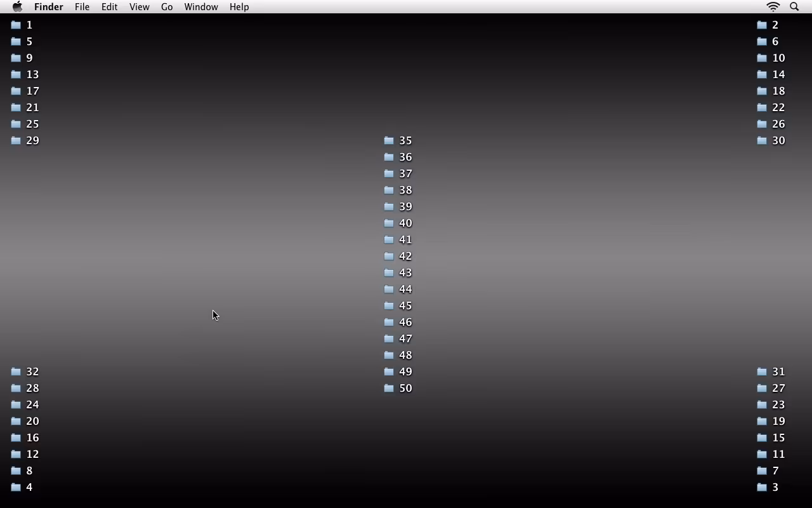812x508 pixels.
Task: Open the Apple menu
Action: tap(17, 6)
